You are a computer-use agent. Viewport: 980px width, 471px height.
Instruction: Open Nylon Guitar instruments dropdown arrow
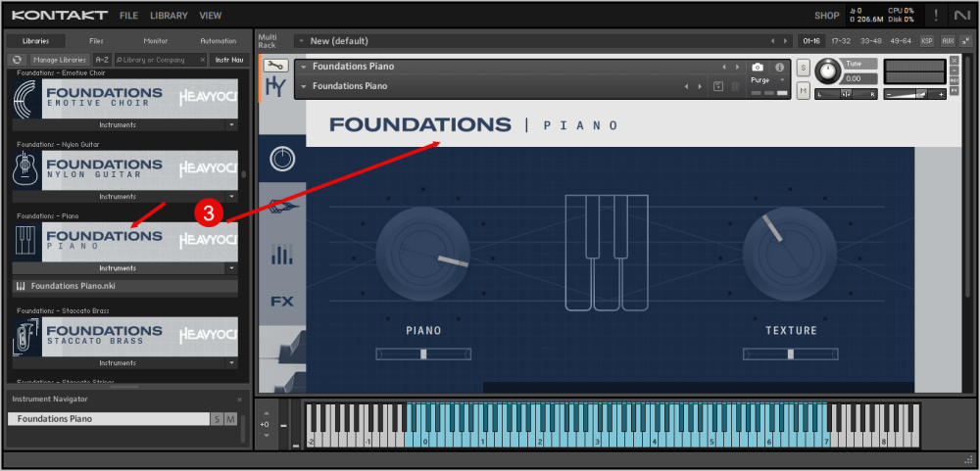(232, 197)
